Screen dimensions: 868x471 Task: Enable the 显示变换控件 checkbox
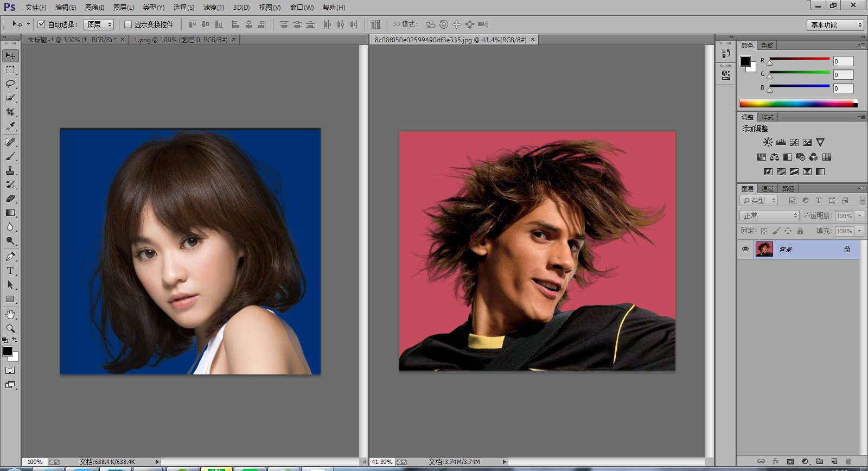[x=128, y=24]
